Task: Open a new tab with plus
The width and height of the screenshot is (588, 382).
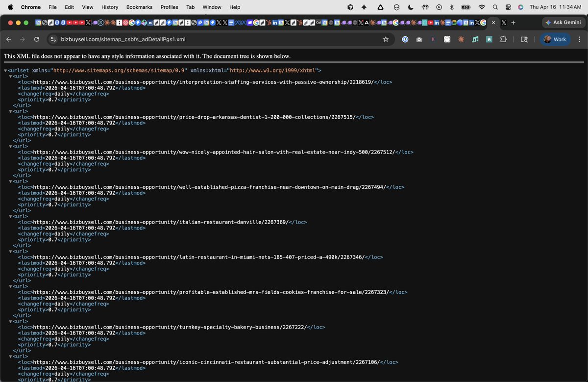Action: [513, 23]
